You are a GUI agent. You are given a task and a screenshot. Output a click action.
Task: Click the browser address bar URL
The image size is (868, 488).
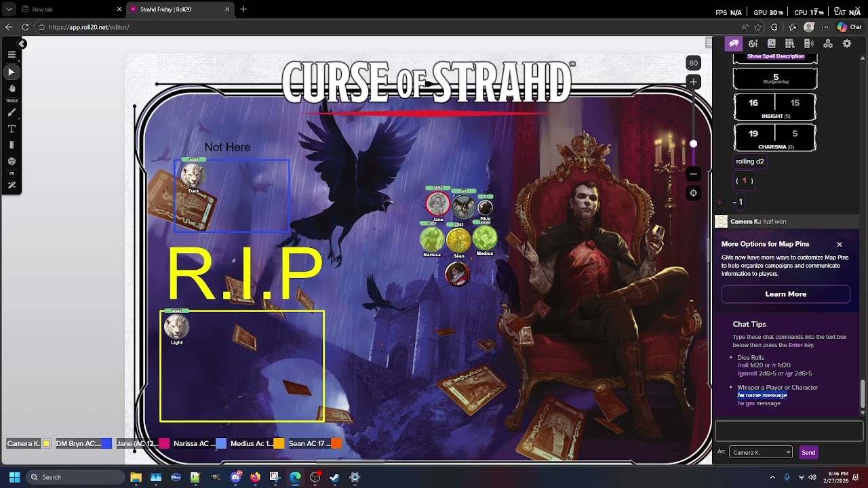pos(89,27)
